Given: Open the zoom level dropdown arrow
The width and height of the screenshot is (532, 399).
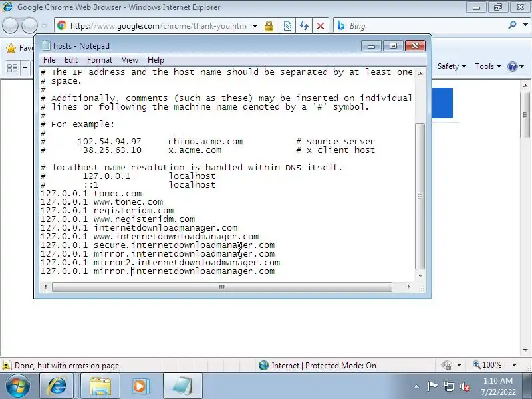Looking at the screenshot, I should click(x=514, y=365).
